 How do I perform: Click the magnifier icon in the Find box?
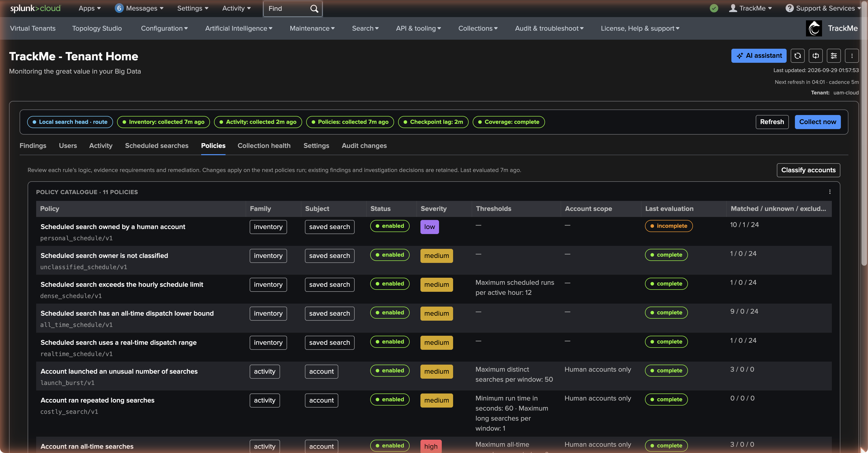point(314,9)
